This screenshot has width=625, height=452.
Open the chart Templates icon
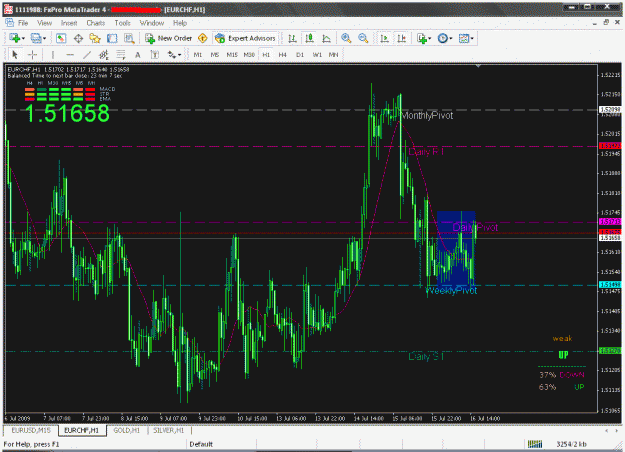[x=464, y=38]
